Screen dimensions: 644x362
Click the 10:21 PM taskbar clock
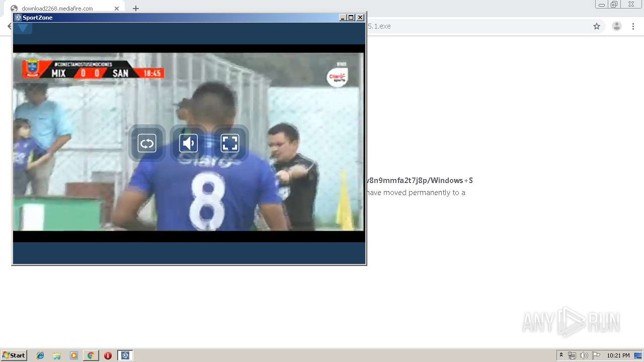tap(618, 355)
